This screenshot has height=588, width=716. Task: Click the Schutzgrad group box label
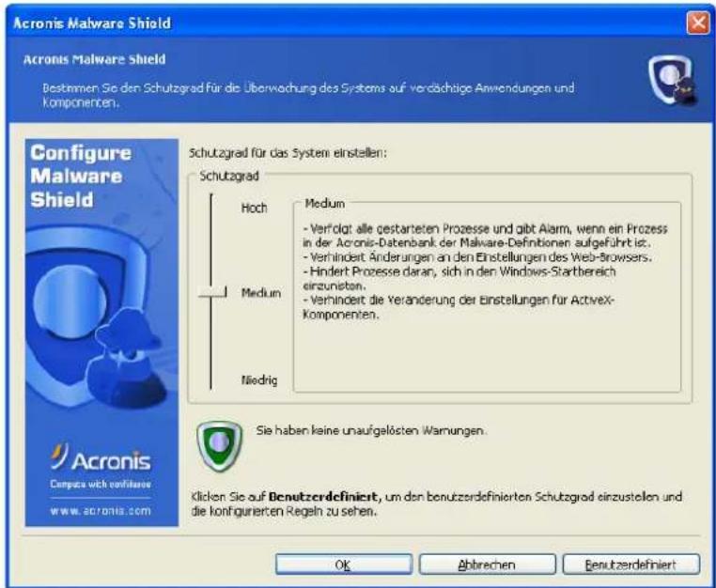[x=229, y=176]
